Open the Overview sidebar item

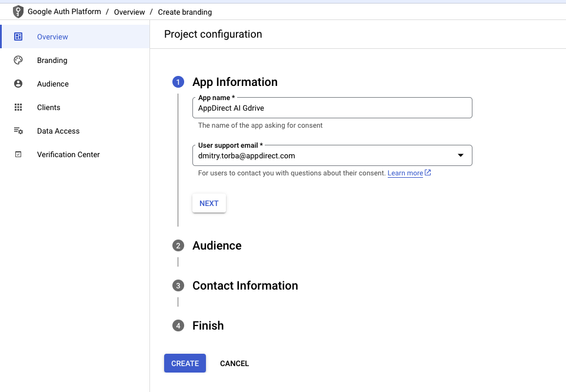coord(75,36)
